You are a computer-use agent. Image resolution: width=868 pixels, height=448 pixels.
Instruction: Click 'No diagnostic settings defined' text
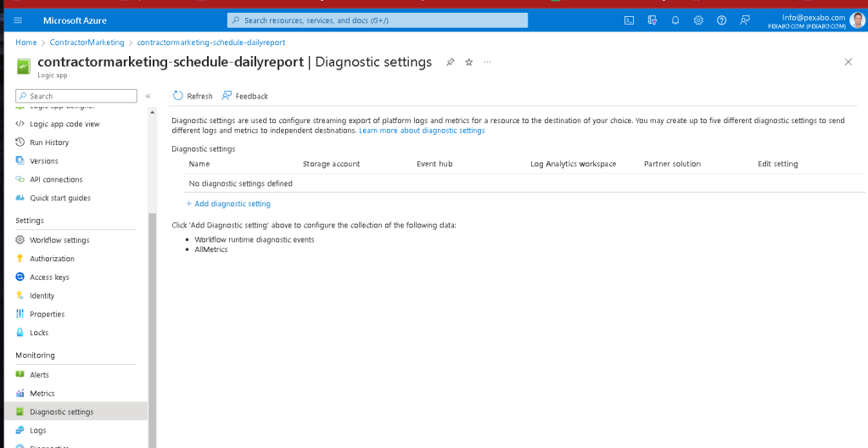[x=240, y=183]
